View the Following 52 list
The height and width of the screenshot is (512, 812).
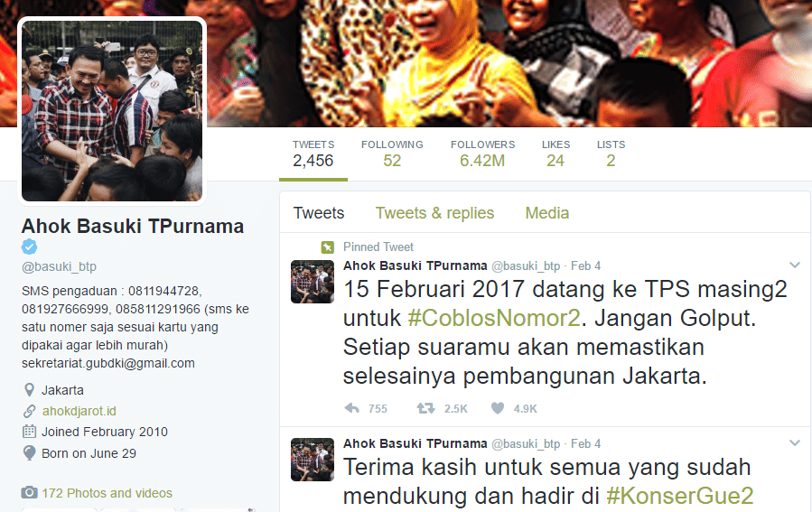(x=392, y=154)
